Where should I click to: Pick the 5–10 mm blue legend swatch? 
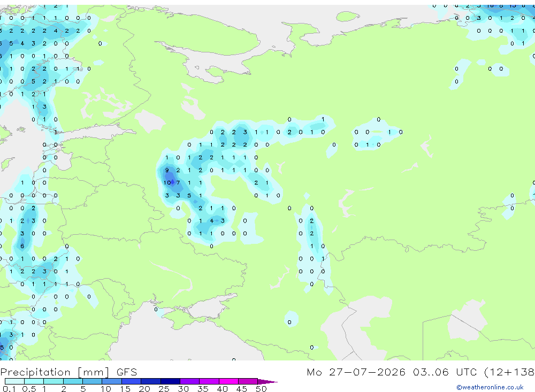pyautogui.click(x=92, y=381)
